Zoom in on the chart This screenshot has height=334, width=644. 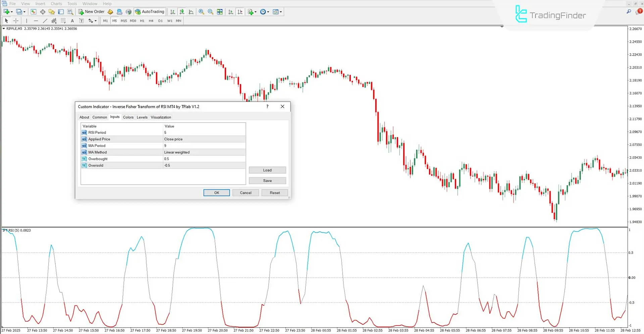201,11
